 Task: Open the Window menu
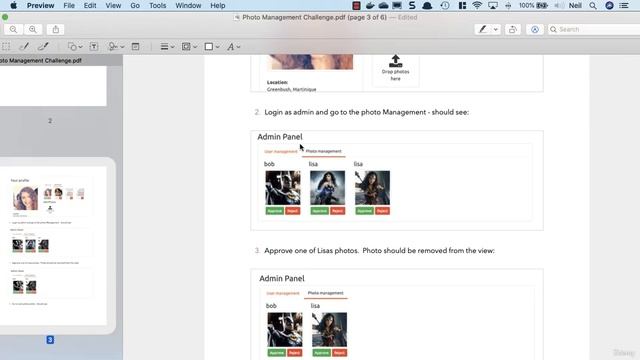pos(188,5)
